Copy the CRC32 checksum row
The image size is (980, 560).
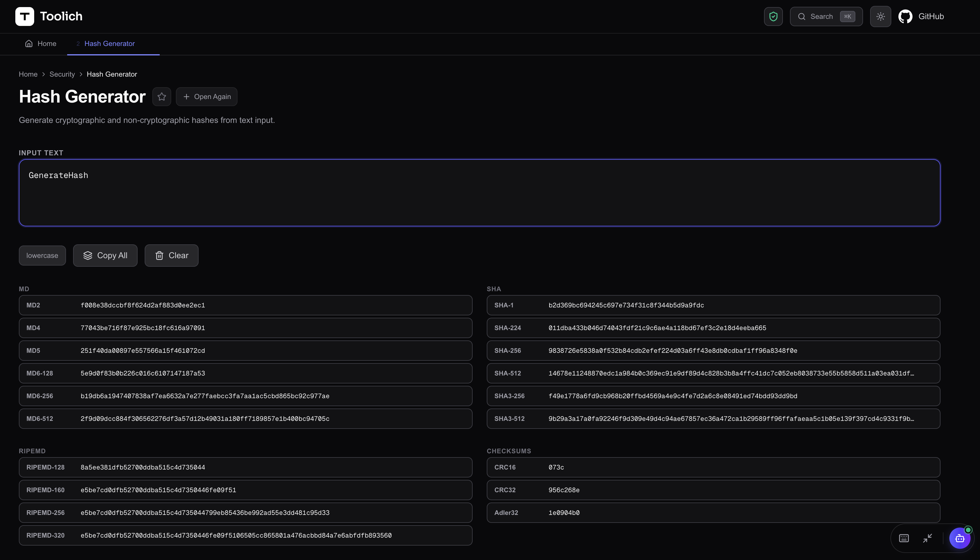713,490
